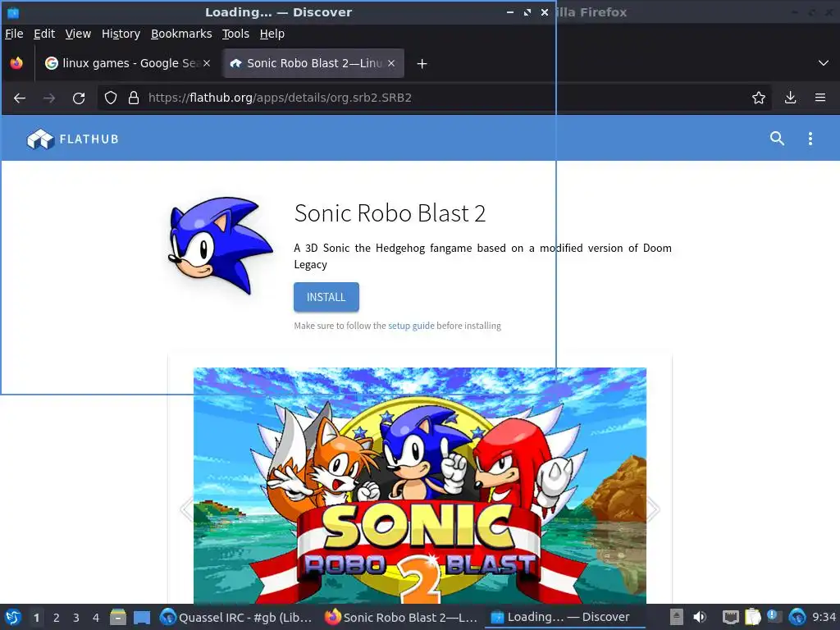Screen dimensions: 840x630
Task: Click the Quassel IRC tray icon
Action: (x=797, y=617)
